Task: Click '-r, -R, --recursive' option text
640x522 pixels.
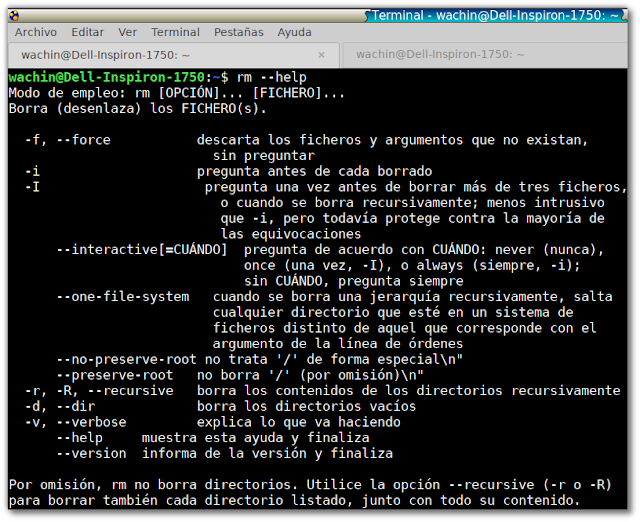Action: [x=99, y=390]
